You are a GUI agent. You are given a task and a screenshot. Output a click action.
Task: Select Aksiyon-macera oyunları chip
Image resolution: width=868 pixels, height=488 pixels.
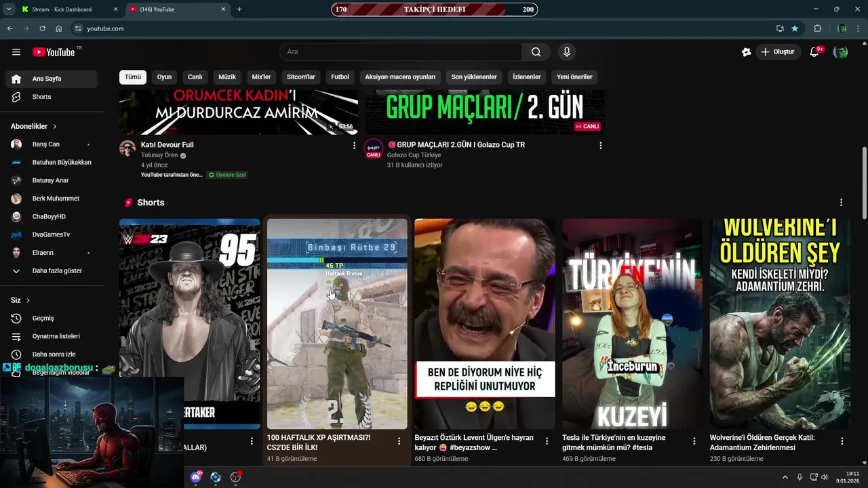[x=400, y=77]
